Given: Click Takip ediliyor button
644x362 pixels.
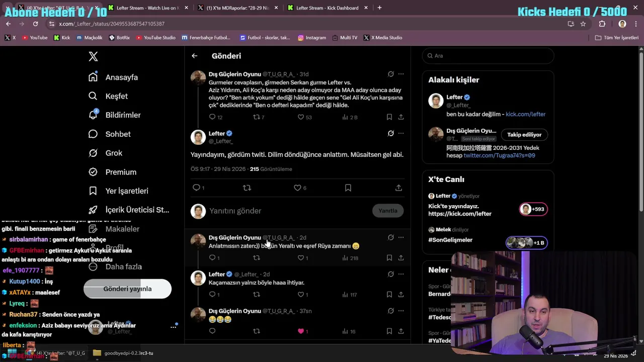Looking at the screenshot, I should click(x=524, y=135).
